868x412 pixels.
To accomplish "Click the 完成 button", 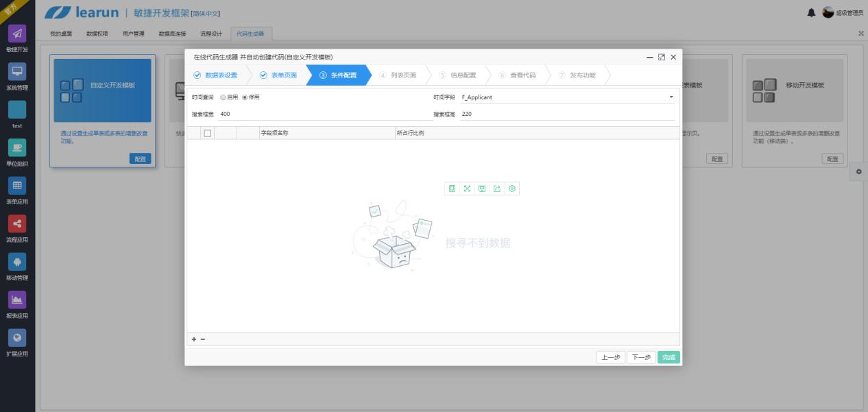I will tap(669, 357).
